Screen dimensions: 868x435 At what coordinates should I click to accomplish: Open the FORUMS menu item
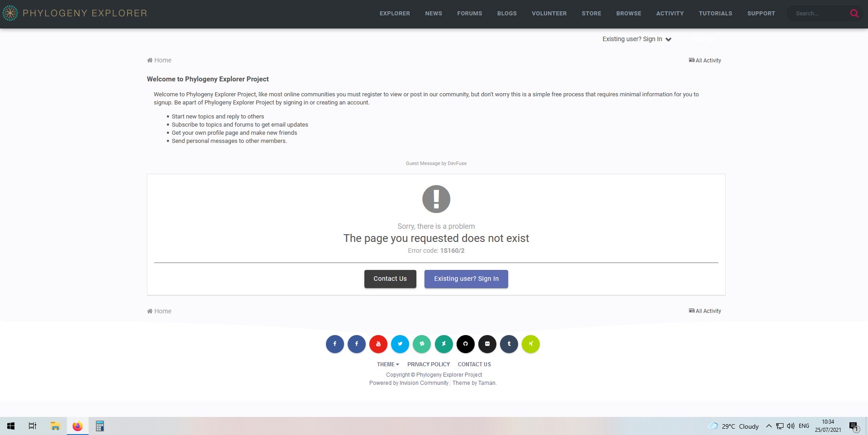coord(470,14)
